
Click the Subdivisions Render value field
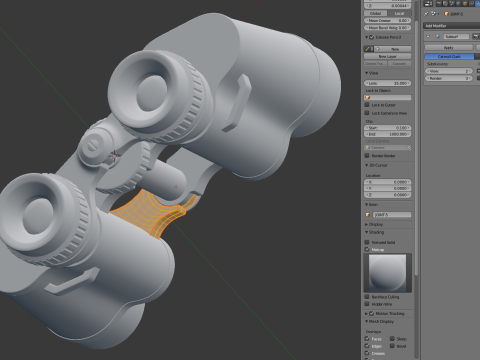[449, 78]
